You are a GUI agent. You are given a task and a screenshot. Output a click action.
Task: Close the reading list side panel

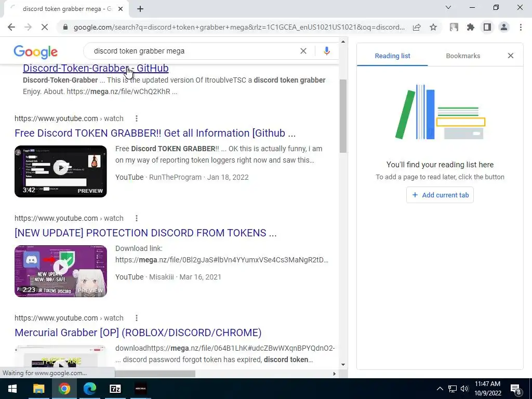tap(511, 56)
